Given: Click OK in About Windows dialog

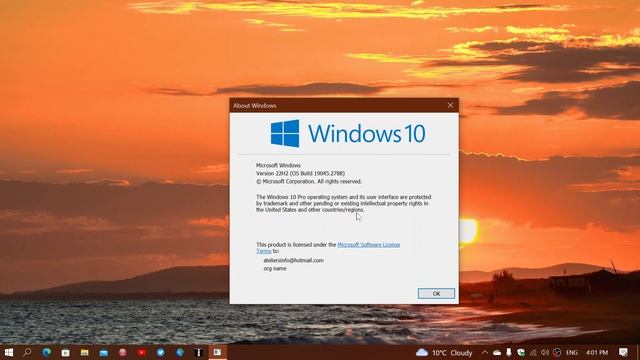Looking at the screenshot, I should pyautogui.click(x=436, y=293).
